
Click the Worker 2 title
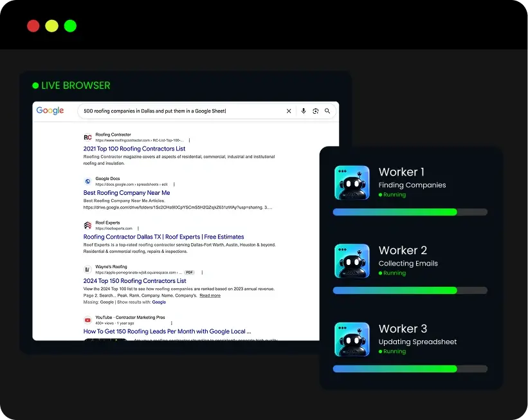(x=403, y=250)
